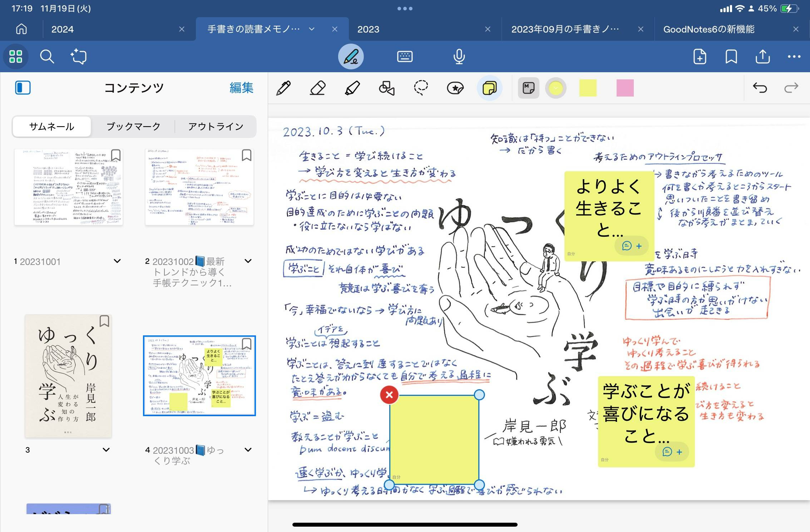The height and width of the screenshot is (532, 810).
Task: Select the highlighter tool
Action: click(352, 88)
